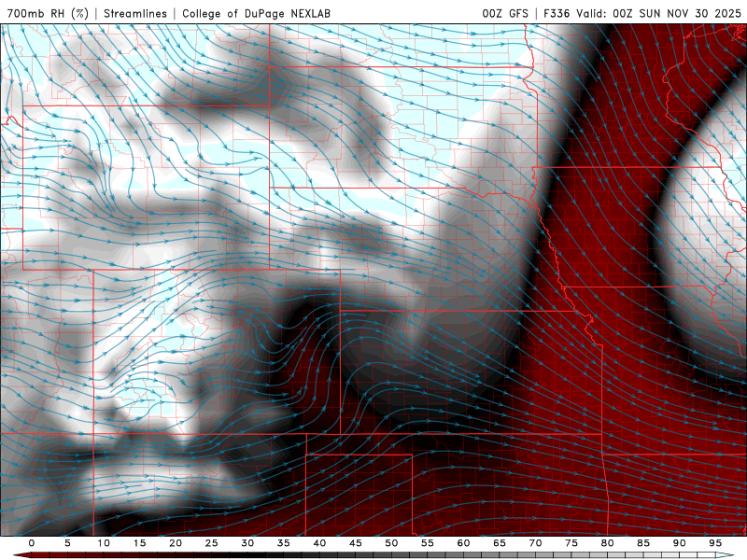Viewport: 747px width, 560px height.
Task: Select the "95" RH scale label
Action: 715,543
